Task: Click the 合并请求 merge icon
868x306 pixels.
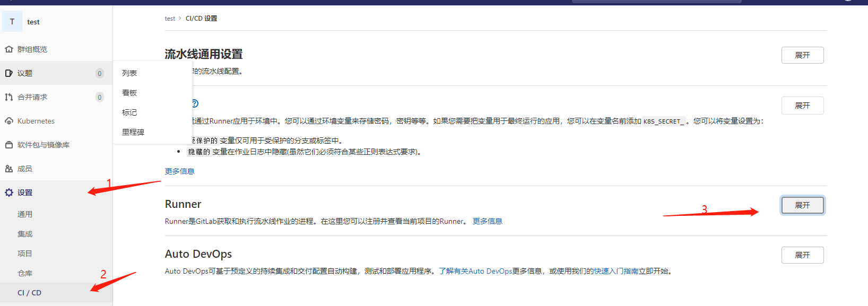Action: 9,97
